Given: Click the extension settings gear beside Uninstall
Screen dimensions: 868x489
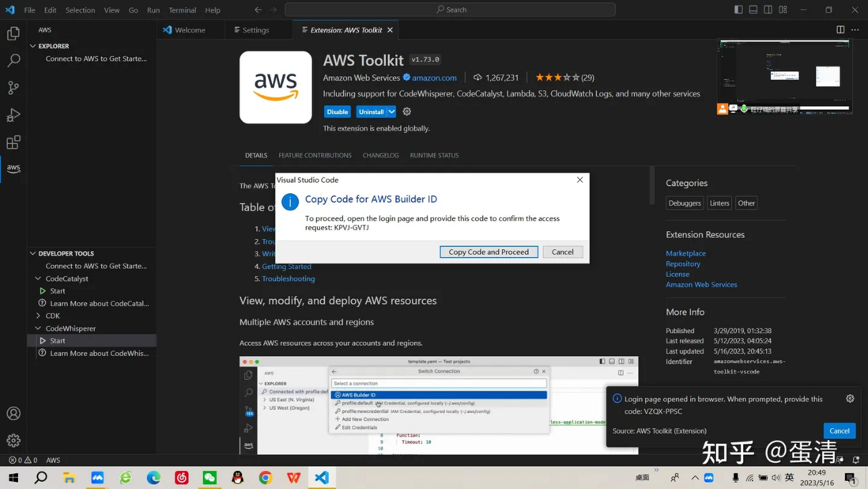Looking at the screenshot, I should click(407, 112).
